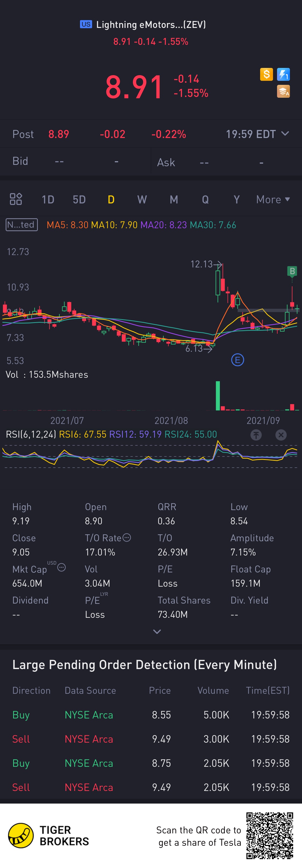Tap the Tiger Brokers logo

[x=49, y=836]
